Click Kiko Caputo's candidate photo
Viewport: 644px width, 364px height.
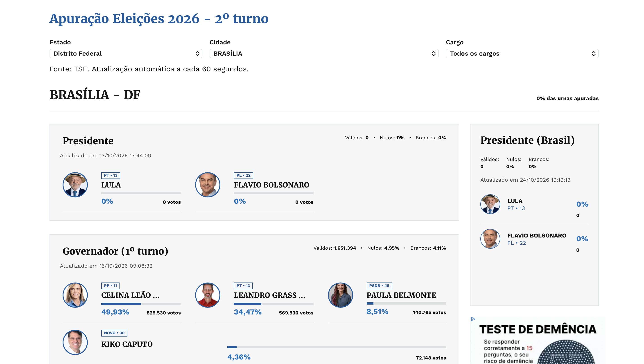75,342
